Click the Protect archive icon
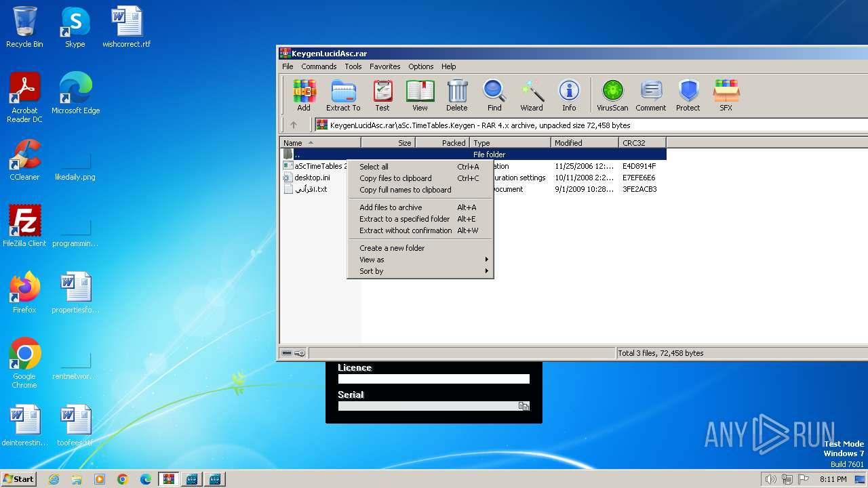Screen dimensions: 868x488 click(688, 95)
